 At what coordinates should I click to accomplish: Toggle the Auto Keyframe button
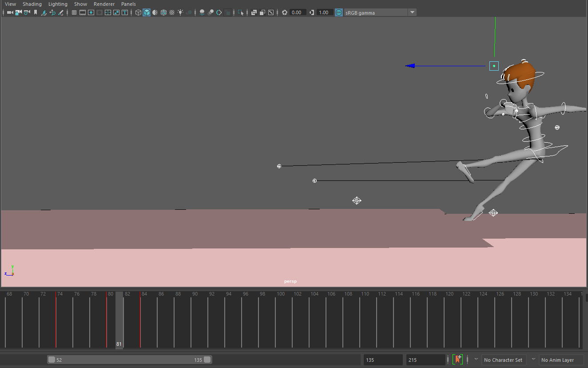(x=457, y=360)
